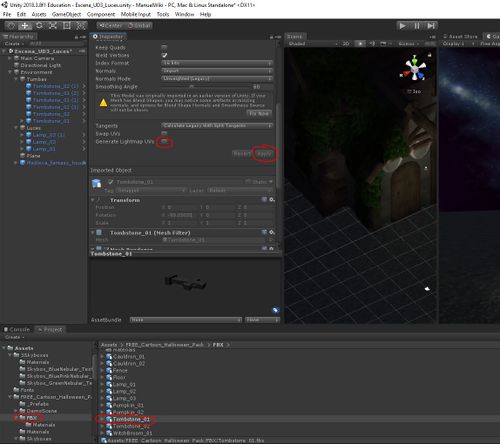
Task: Click the orientation gizmo in Scene view
Action: tap(414, 69)
